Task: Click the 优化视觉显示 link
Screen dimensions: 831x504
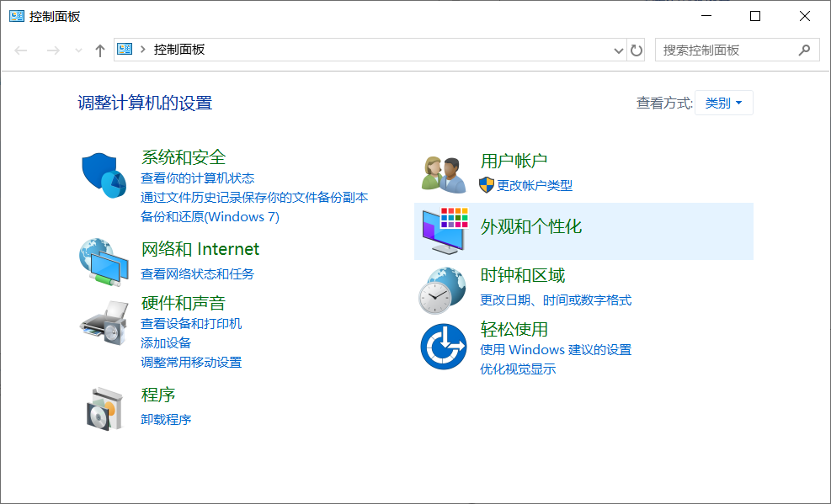Action: pyautogui.click(x=518, y=369)
